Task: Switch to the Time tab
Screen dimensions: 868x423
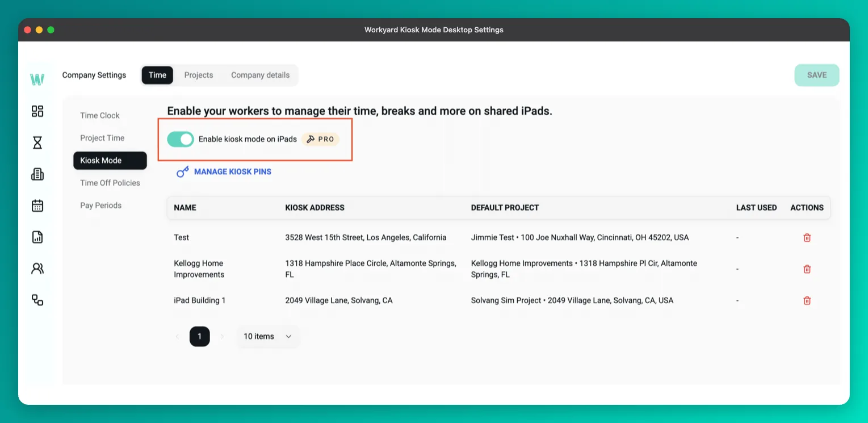Action: click(x=157, y=75)
